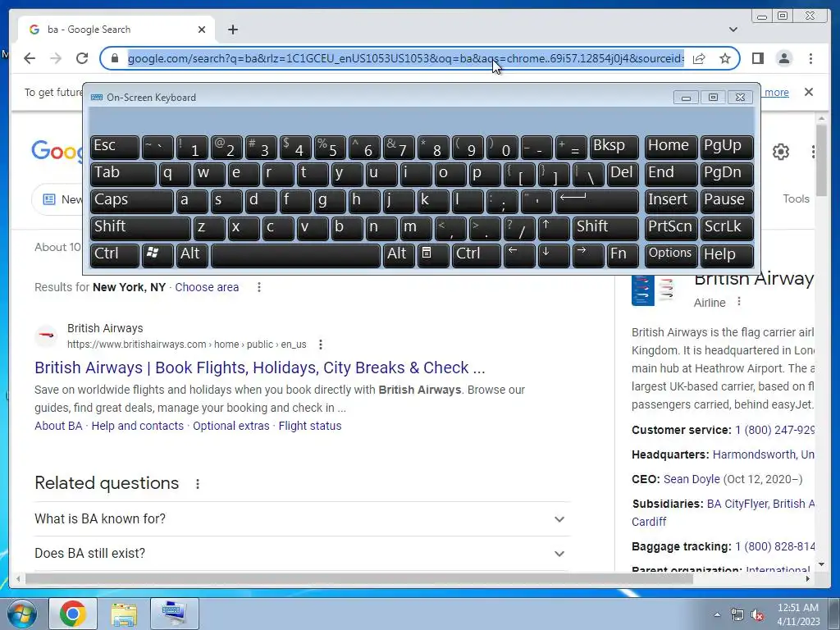The height and width of the screenshot is (630, 840).
Task: Open the 'Help and contacts' sitelink
Action: (137, 426)
